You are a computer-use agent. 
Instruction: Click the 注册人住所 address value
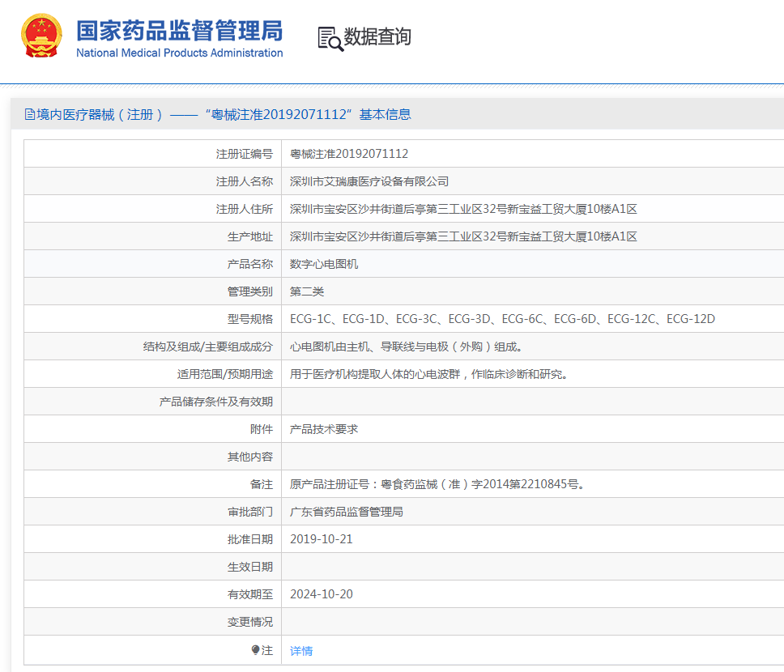463,209
